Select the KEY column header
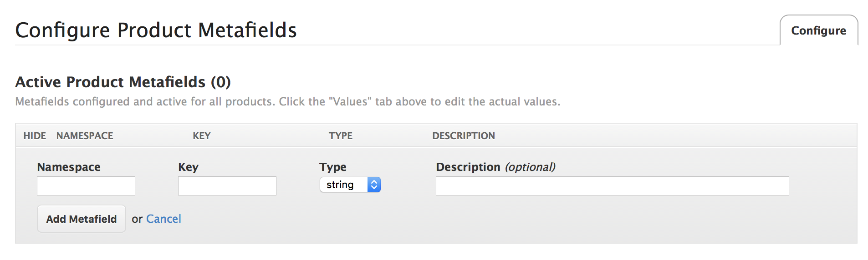 click(201, 136)
